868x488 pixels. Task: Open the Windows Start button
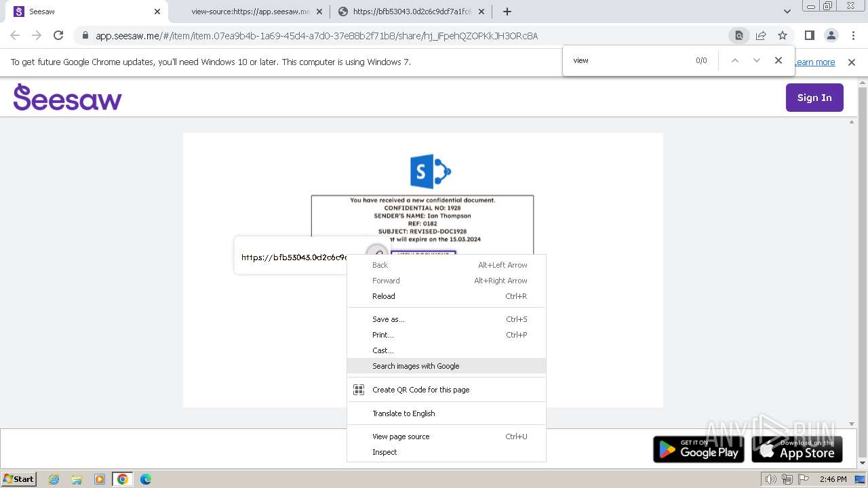click(19, 479)
